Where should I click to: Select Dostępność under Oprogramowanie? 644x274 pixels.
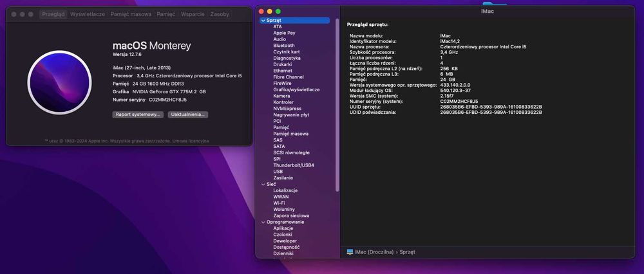point(287,248)
